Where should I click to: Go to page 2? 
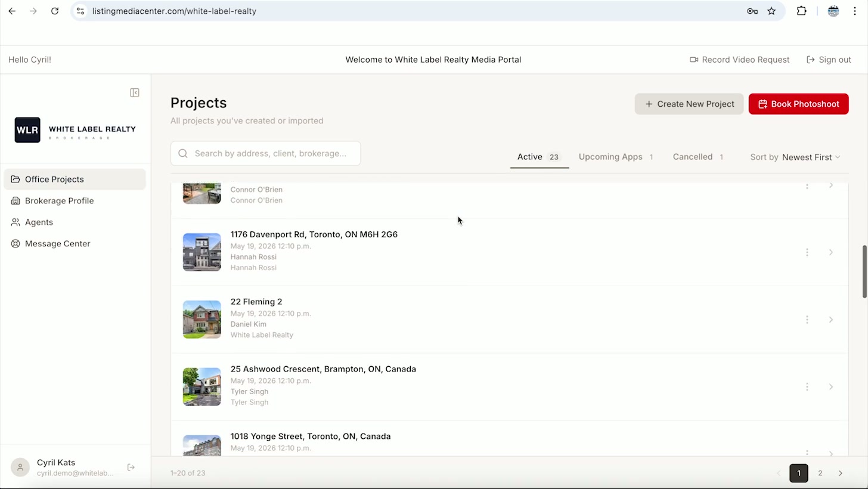820,473
